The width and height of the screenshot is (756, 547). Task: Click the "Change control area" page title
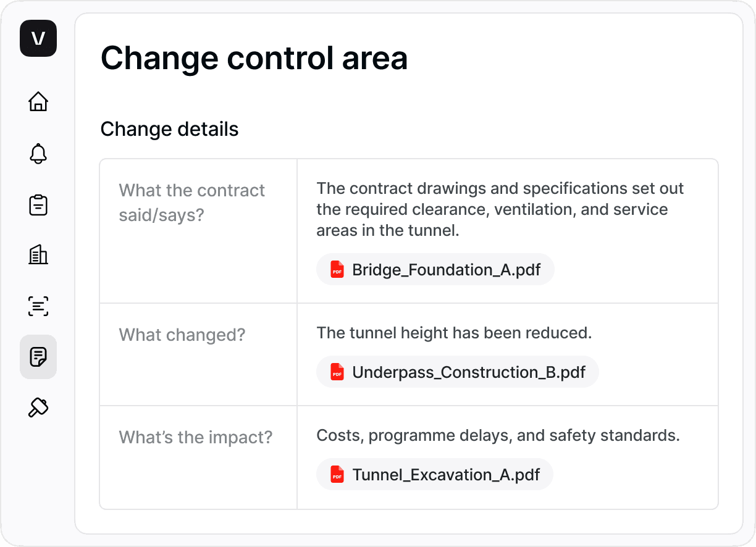(254, 59)
